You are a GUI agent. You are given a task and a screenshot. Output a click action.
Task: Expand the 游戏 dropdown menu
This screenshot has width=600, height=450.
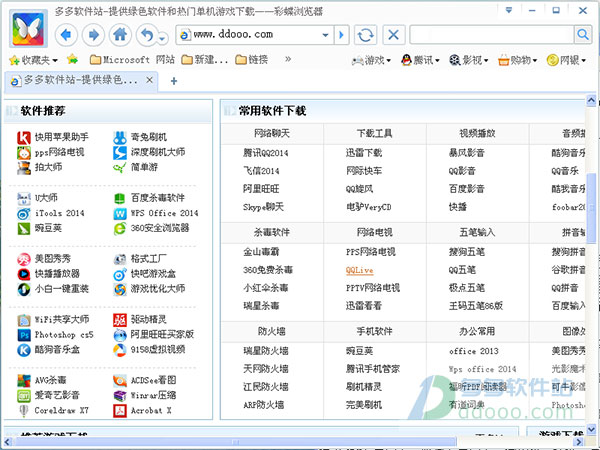(371, 60)
